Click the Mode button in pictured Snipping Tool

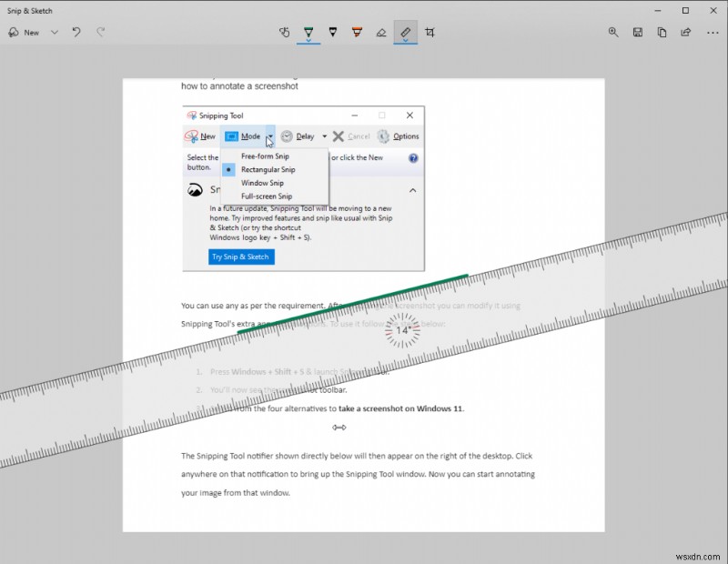[243, 136]
